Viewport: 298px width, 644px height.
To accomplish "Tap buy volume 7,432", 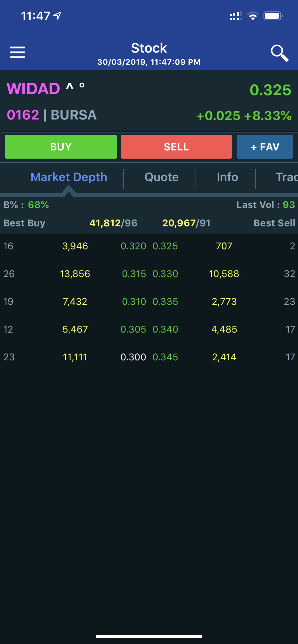I will 75,302.
